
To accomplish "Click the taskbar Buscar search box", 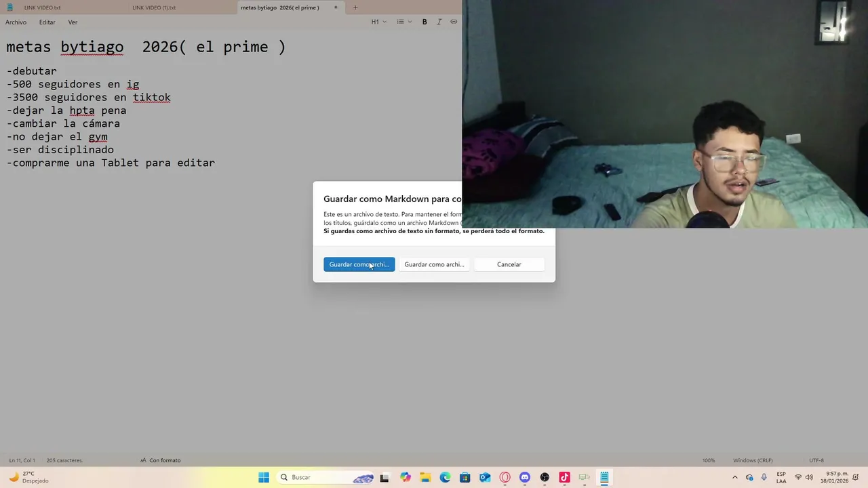I will [x=326, y=477].
